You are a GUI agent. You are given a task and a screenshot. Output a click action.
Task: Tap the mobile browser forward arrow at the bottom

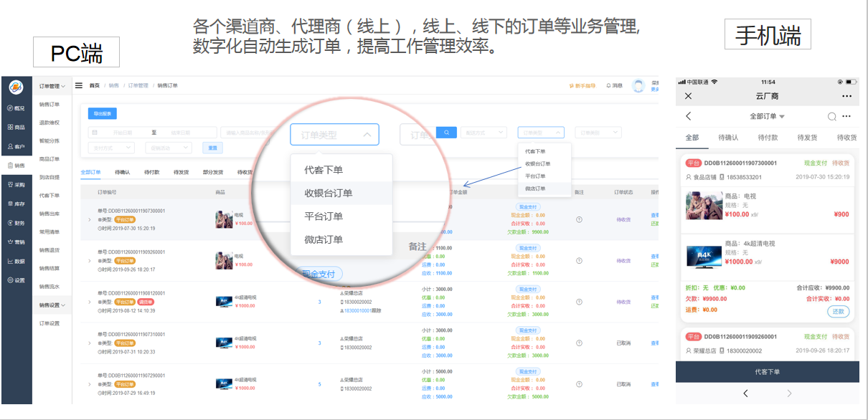coord(790,393)
